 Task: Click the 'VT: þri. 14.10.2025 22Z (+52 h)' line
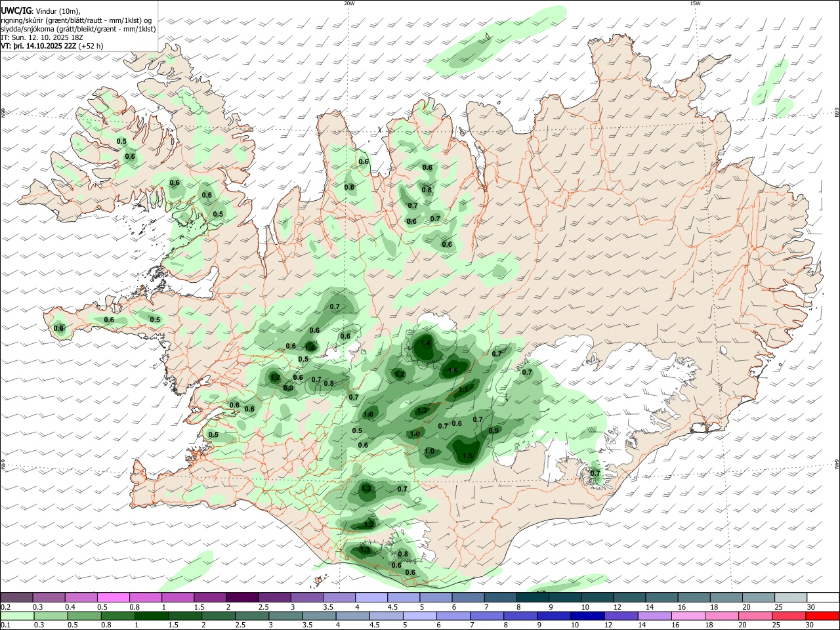52,46
